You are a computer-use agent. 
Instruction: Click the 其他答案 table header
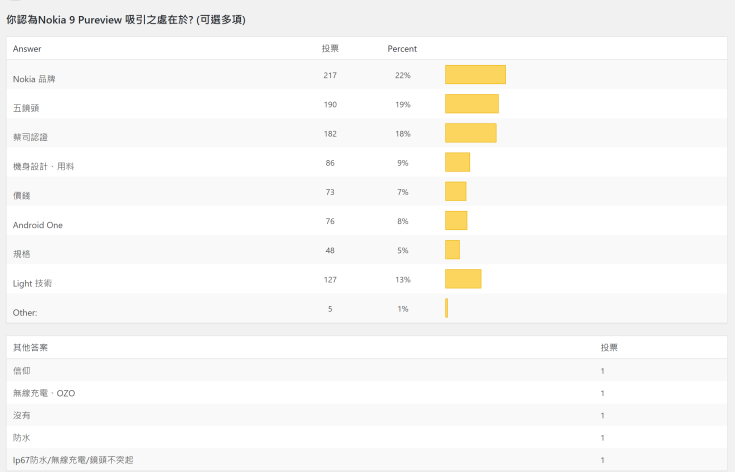click(x=30, y=347)
